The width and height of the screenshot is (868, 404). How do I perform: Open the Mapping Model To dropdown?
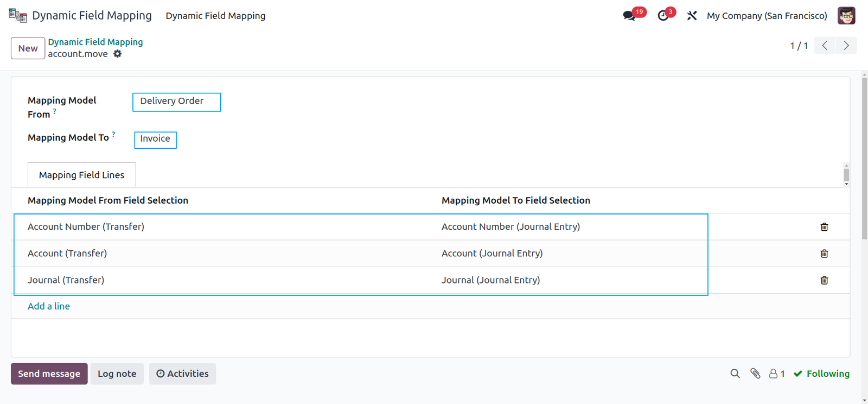pyautogui.click(x=155, y=140)
